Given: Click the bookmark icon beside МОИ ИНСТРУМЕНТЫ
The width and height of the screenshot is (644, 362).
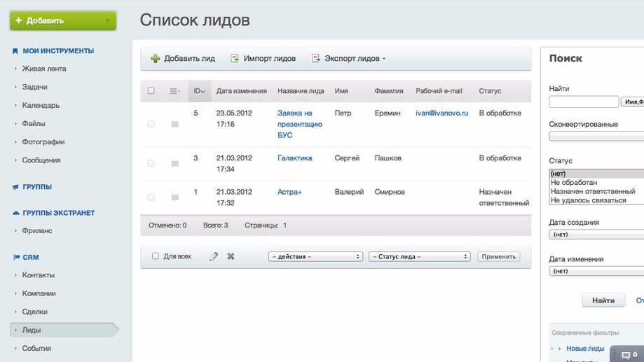Looking at the screenshot, I should [15, 51].
